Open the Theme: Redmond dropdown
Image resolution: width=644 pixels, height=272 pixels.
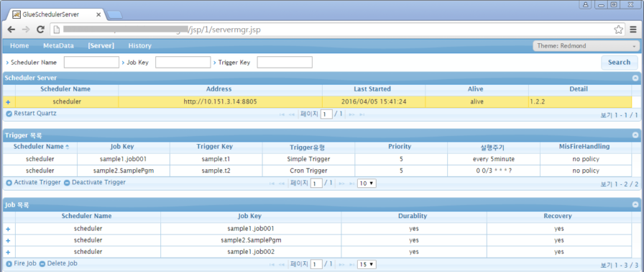pyautogui.click(x=586, y=46)
